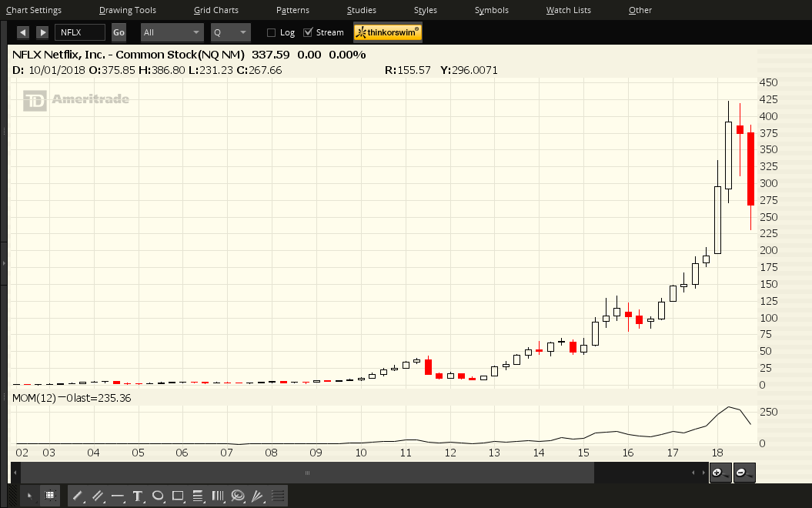The image size is (812, 508).
Task: Click the Go button
Action: coord(119,32)
